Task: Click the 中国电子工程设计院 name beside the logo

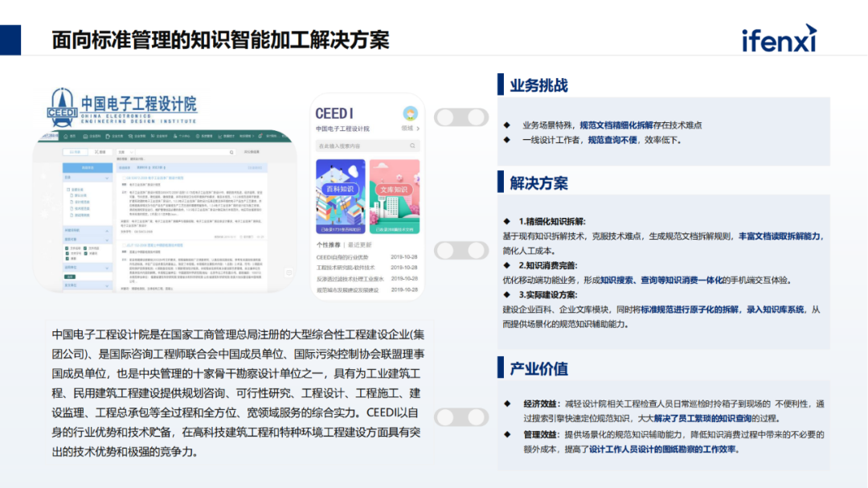Action: [139, 105]
